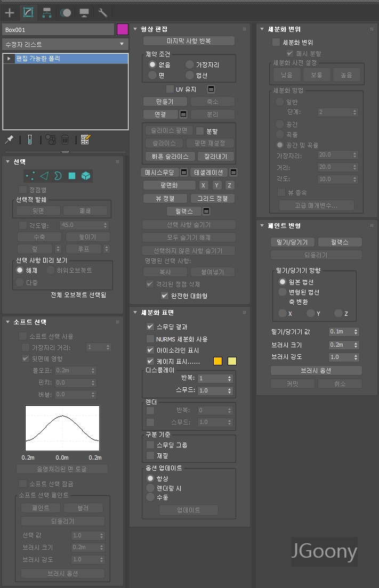Click the Y planarize button
This screenshot has height=588, width=379.
pyautogui.click(x=216, y=185)
